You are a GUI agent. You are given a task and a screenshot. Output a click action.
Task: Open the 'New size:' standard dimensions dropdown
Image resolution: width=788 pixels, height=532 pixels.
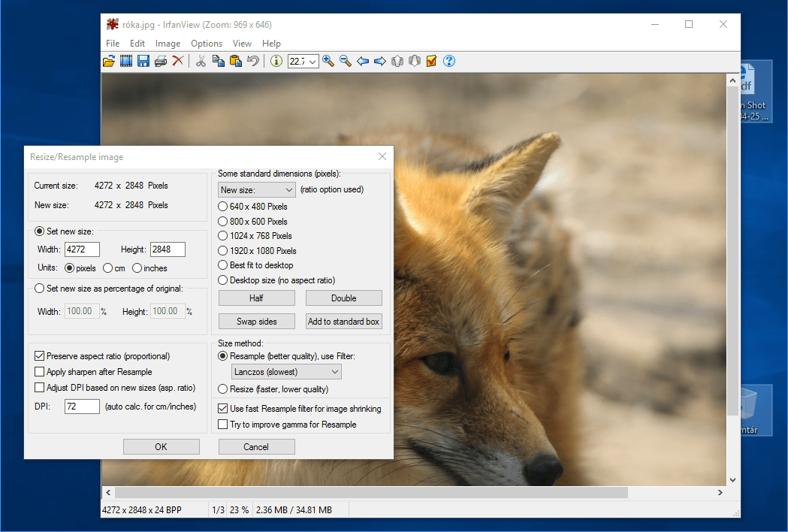click(x=257, y=189)
